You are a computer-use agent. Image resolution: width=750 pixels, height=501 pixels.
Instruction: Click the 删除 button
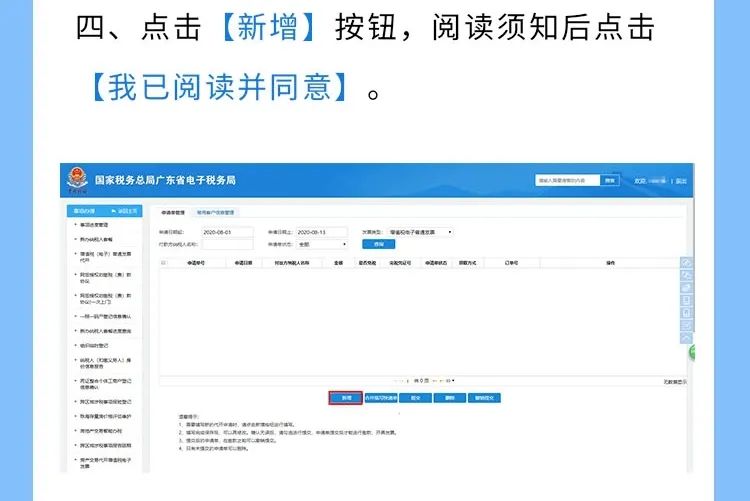(450, 398)
